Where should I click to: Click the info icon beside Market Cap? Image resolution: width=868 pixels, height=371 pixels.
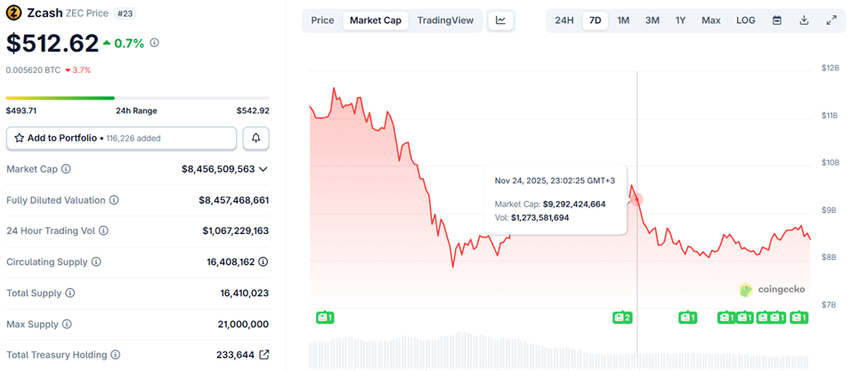(x=66, y=169)
